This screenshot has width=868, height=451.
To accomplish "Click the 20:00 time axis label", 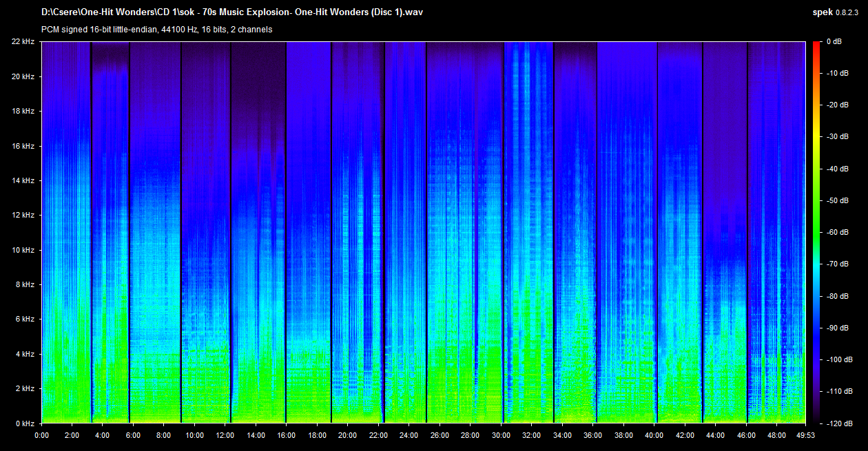I will (347, 435).
